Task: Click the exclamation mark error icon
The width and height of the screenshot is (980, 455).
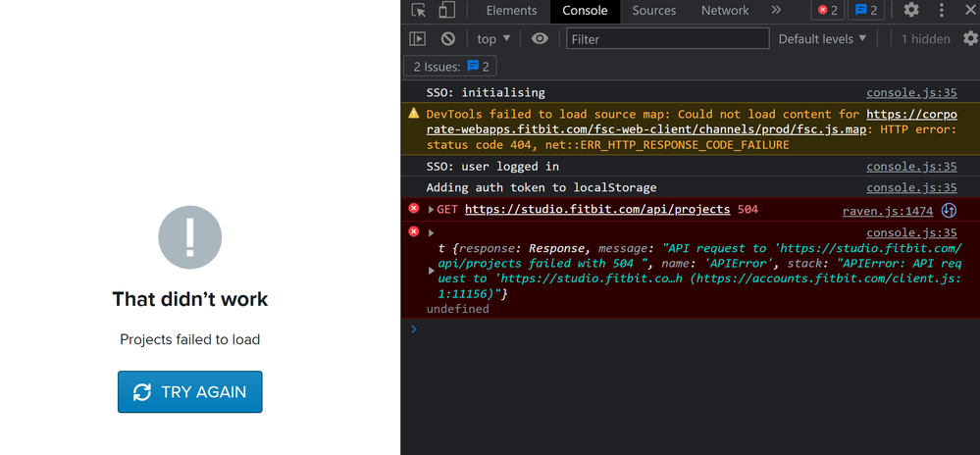Action: point(190,237)
